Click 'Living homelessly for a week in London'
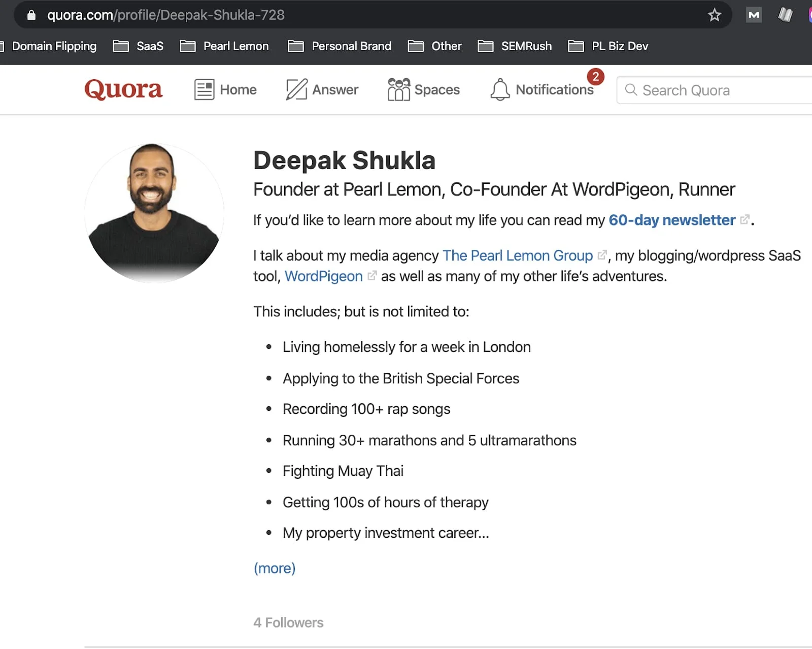This screenshot has width=812, height=649. (407, 347)
